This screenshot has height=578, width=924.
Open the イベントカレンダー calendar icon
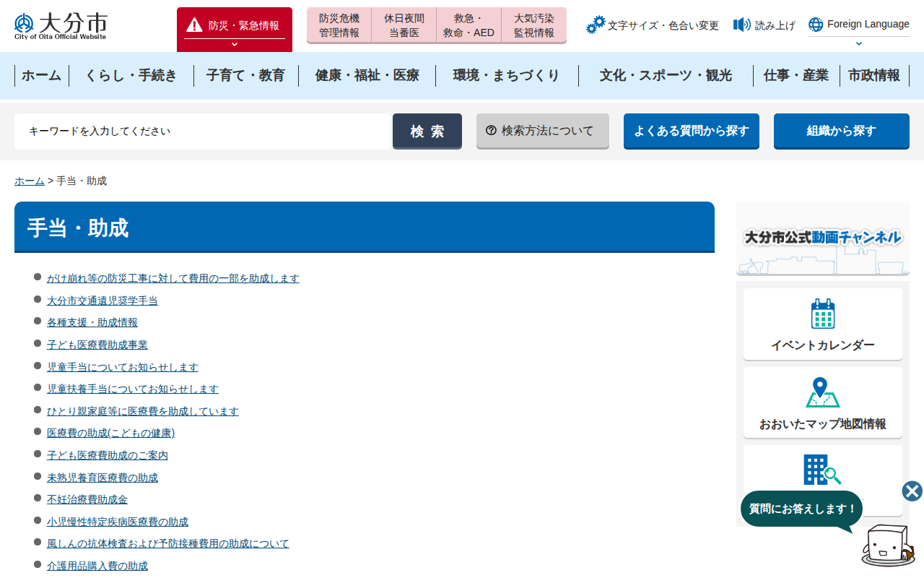click(823, 314)
